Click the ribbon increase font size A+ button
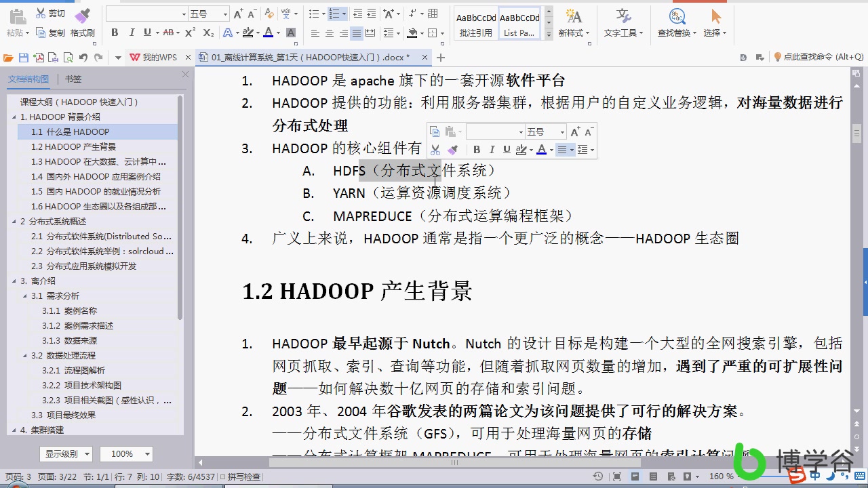The image size is (868, 488). (238, 14)
